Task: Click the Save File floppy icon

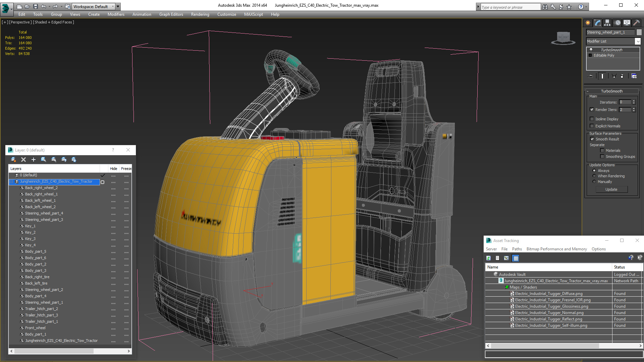Action: coord(35,6)
